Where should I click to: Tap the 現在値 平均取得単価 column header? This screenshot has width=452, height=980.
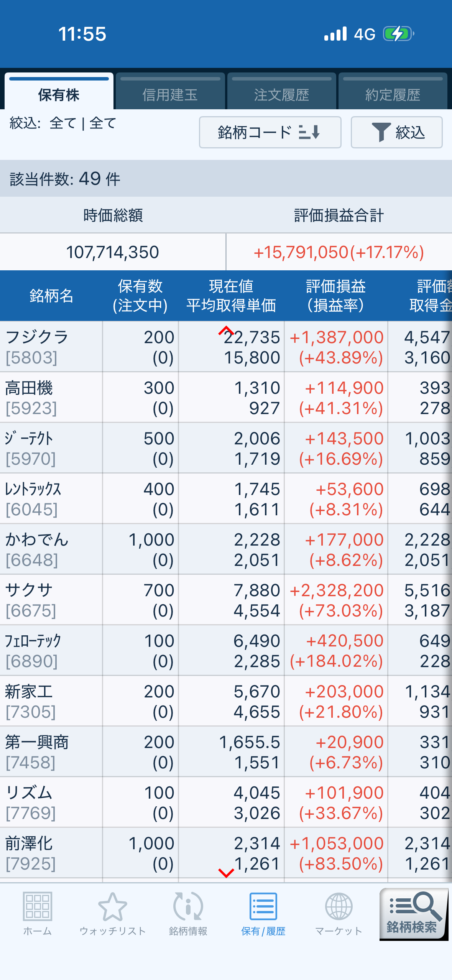pos(231,296)
